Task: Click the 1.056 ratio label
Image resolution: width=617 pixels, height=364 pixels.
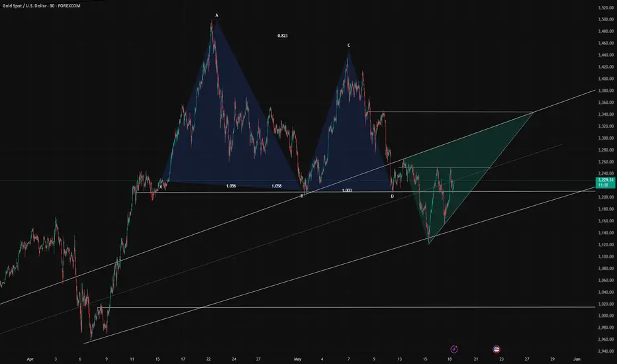Action: [231, 186]
